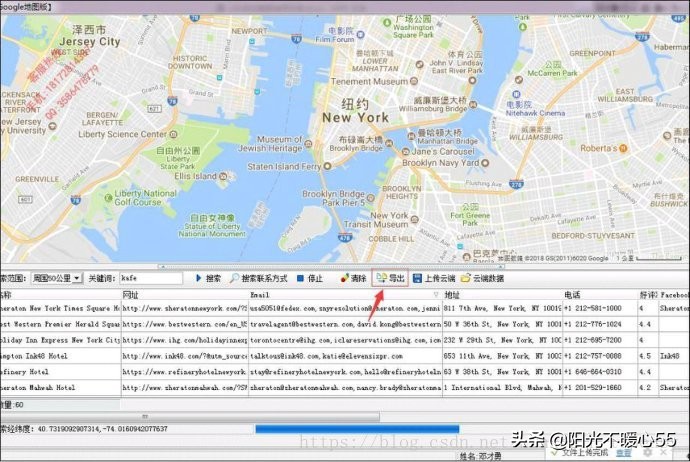
Task: Click the New York Transit Museum marker
Action: (x=415, y=219)
